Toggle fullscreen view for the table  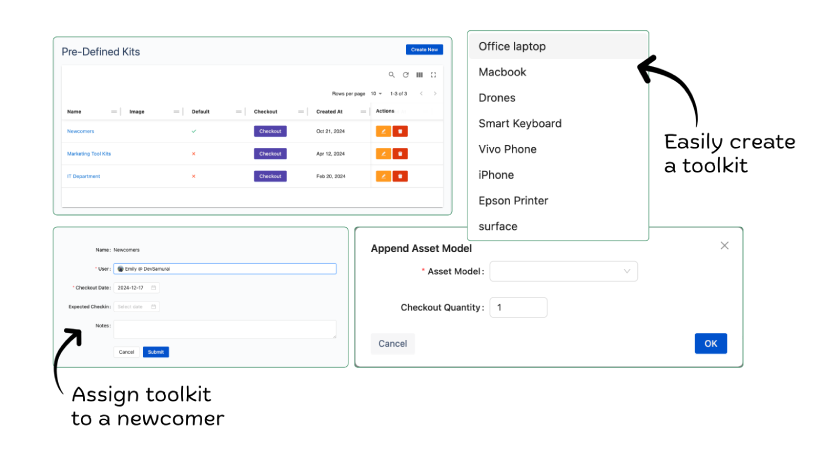(x=433, y=75)
